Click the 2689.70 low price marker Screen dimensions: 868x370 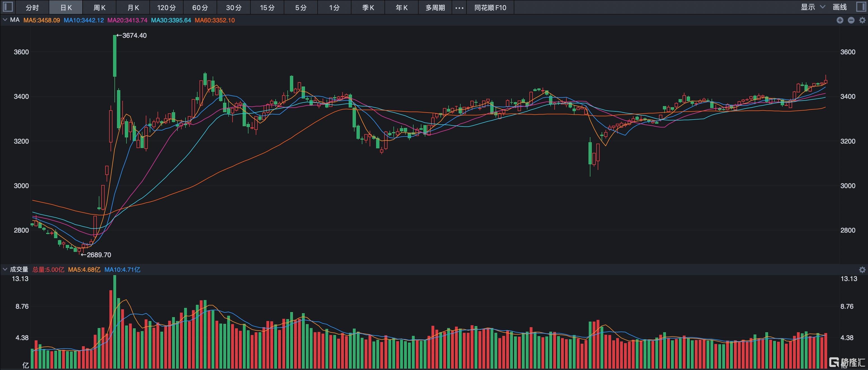96,255
